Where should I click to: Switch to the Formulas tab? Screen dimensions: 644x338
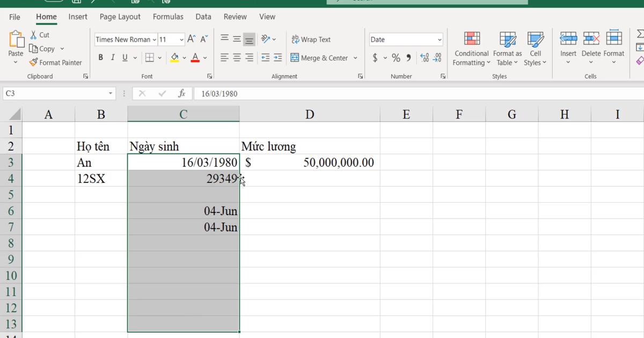click(x=168, y=17)
